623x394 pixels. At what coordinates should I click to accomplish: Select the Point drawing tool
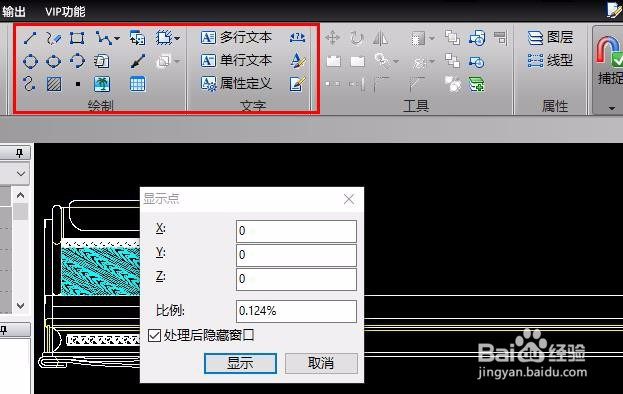click(78, 84)
